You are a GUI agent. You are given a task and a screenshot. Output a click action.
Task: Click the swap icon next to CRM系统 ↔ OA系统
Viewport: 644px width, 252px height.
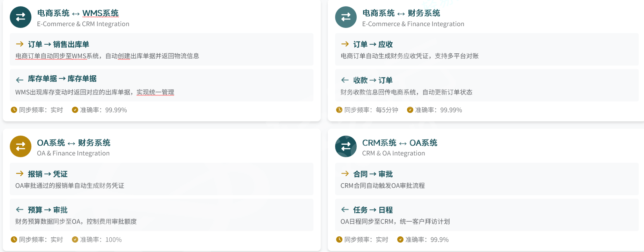point(346,146)
